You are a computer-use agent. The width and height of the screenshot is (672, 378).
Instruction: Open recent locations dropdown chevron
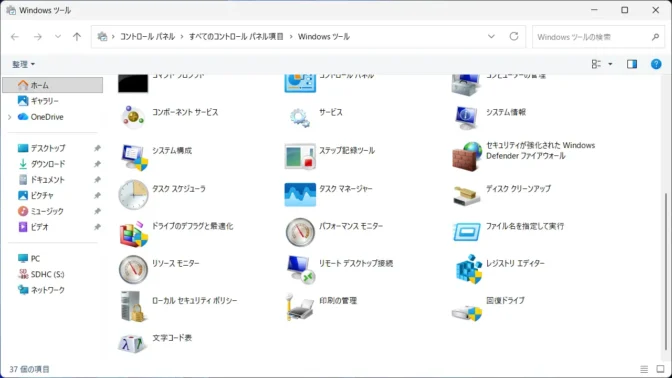[57, 37]
